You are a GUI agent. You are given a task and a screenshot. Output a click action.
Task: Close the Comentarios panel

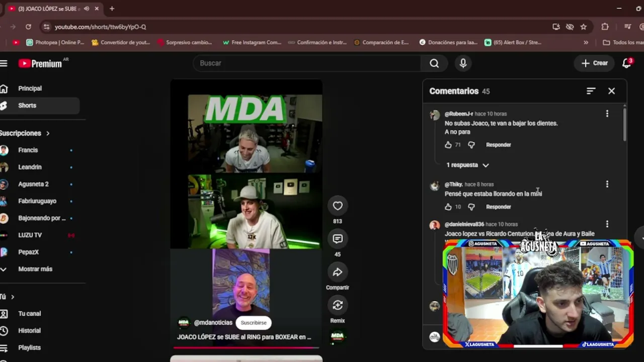coord(611,91)
